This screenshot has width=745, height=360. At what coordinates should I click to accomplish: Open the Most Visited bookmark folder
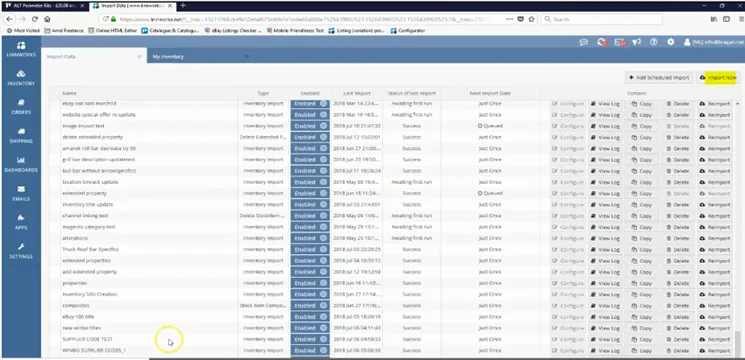point(23,30)
